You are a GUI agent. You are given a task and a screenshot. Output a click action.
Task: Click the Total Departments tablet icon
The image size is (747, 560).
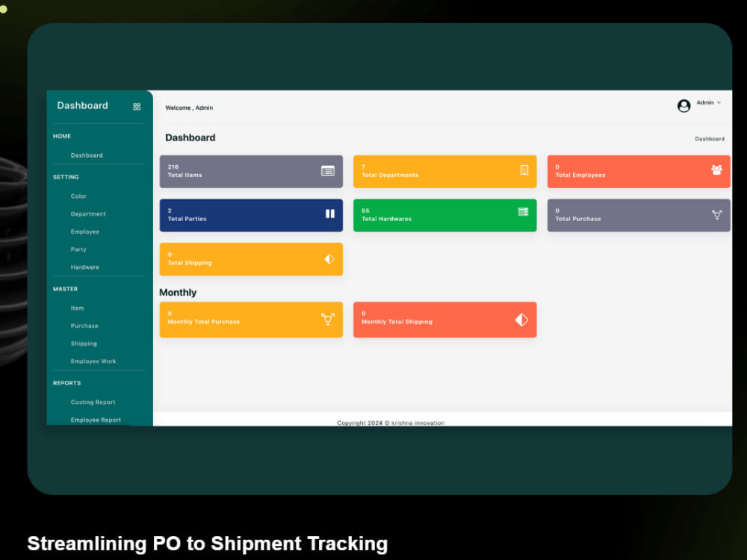524,170
